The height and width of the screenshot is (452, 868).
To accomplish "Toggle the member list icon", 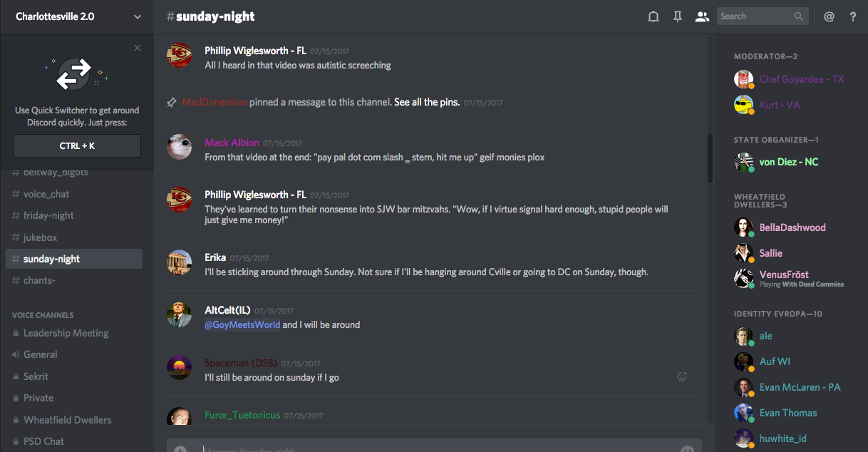I will [x=702, y=16].
